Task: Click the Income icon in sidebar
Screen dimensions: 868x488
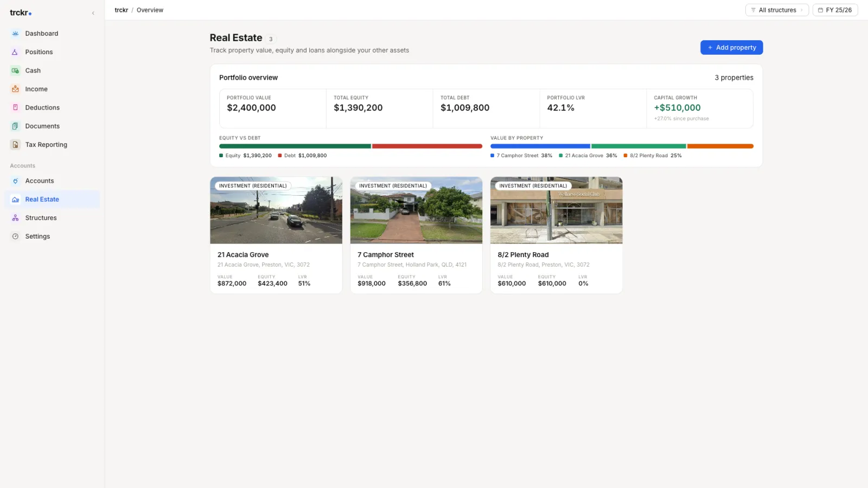Action: click(15, 89)
